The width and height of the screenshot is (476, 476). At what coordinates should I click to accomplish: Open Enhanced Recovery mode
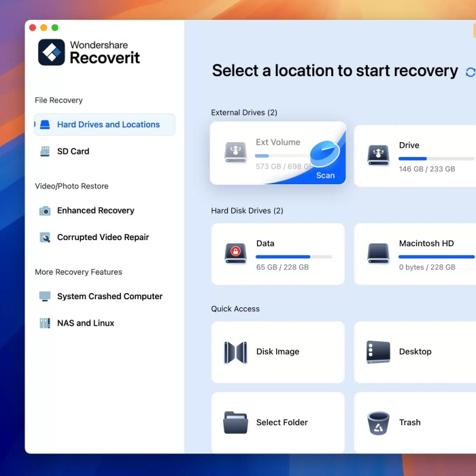tap(105, 210)
